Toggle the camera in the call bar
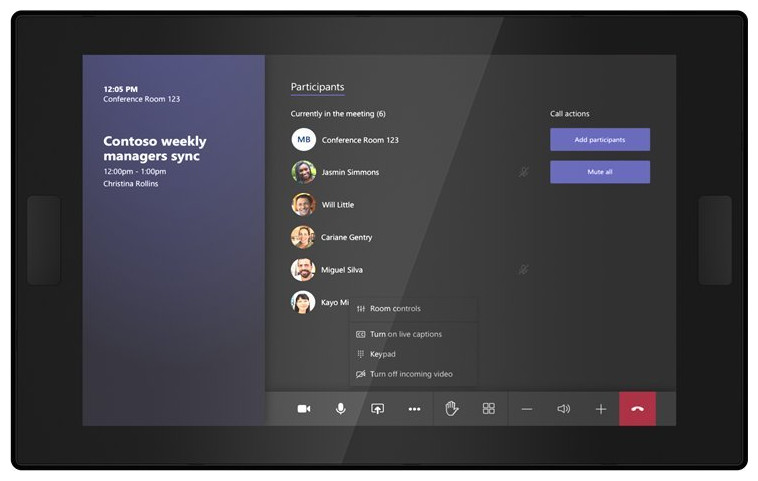 point(304,409)
